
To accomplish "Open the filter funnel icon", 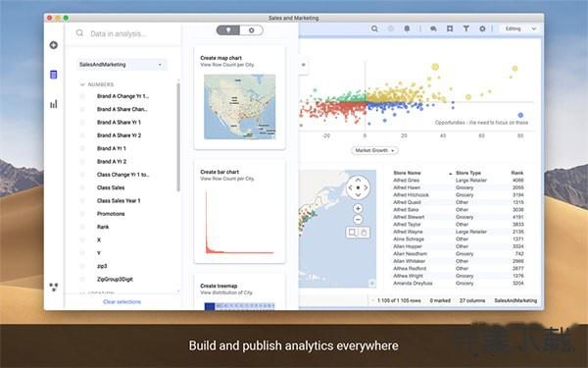I will tap(466, 28).
